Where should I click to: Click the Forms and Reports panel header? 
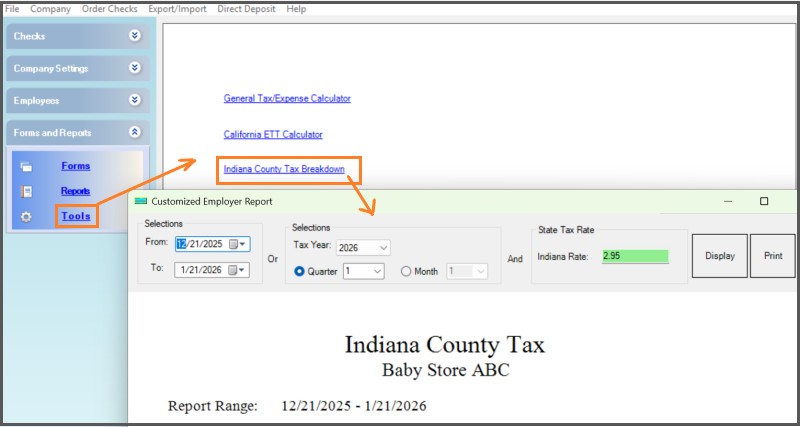pos(78,133)
